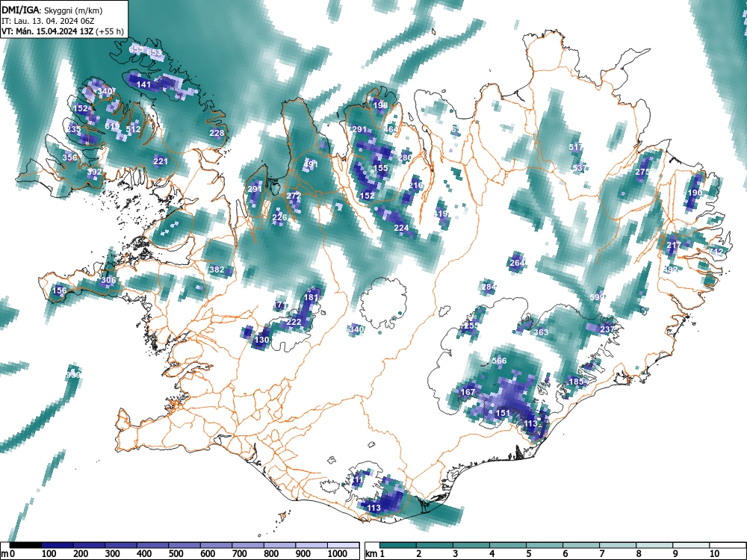Click the visibility value 264

517,263
